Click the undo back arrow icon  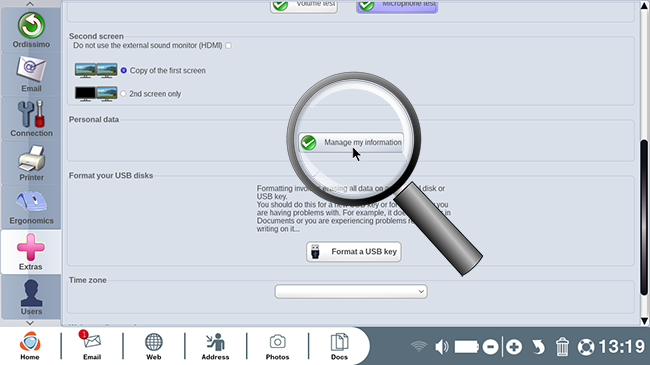click(x=538, y=347)
